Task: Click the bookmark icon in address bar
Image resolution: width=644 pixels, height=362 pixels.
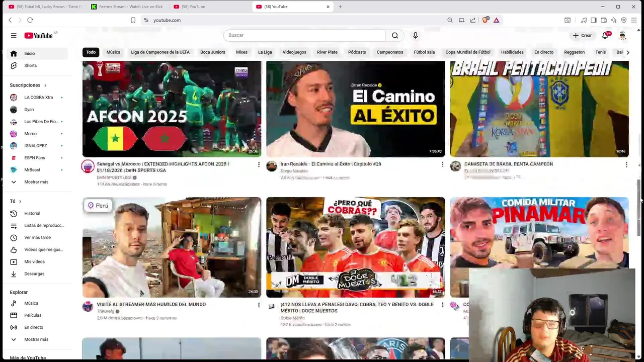Action: [x=133, y=20]
